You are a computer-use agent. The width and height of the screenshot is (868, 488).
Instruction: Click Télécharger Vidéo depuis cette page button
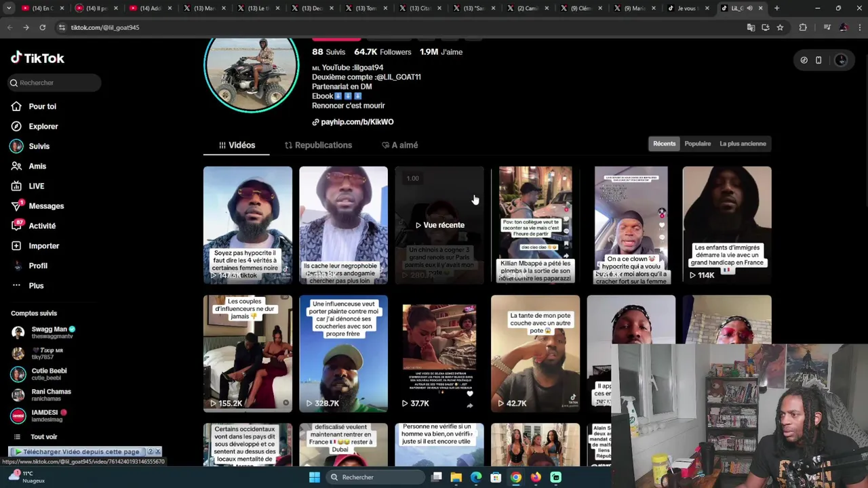[81, 451]
